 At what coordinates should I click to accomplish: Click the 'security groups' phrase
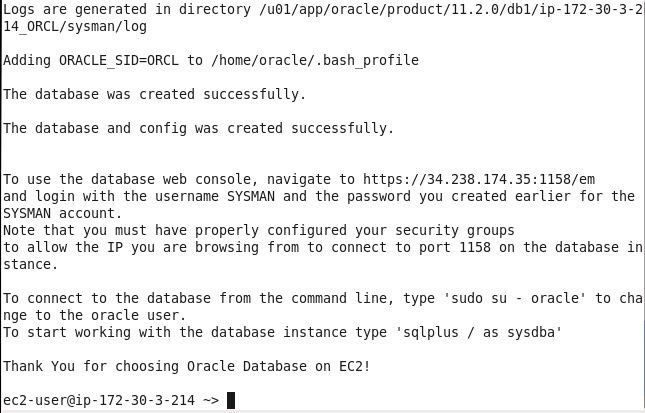point(455,230)
